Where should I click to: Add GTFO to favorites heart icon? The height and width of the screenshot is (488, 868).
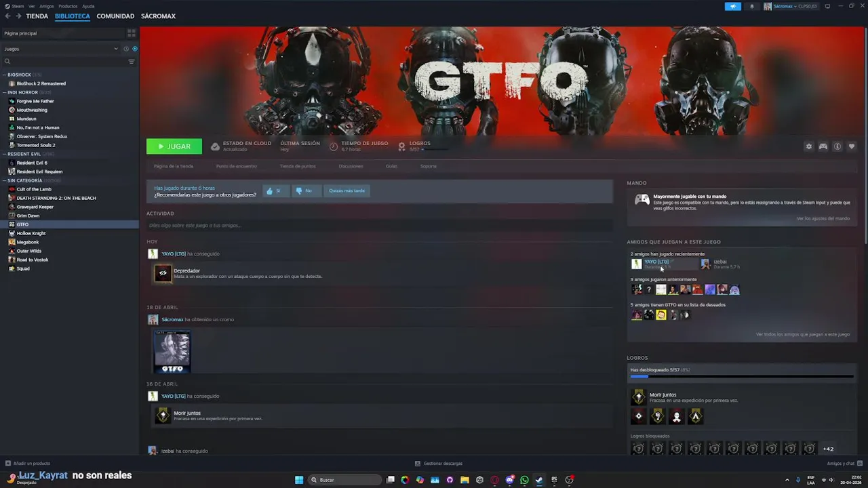point(852,146)
